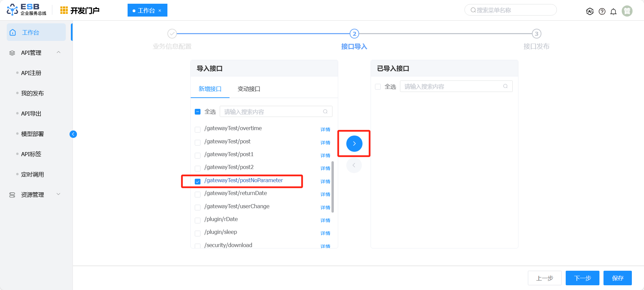Expand the 资源管理 menu group
Image resolution: width=644 pixels, height=290 pixels.
[59, 194]
